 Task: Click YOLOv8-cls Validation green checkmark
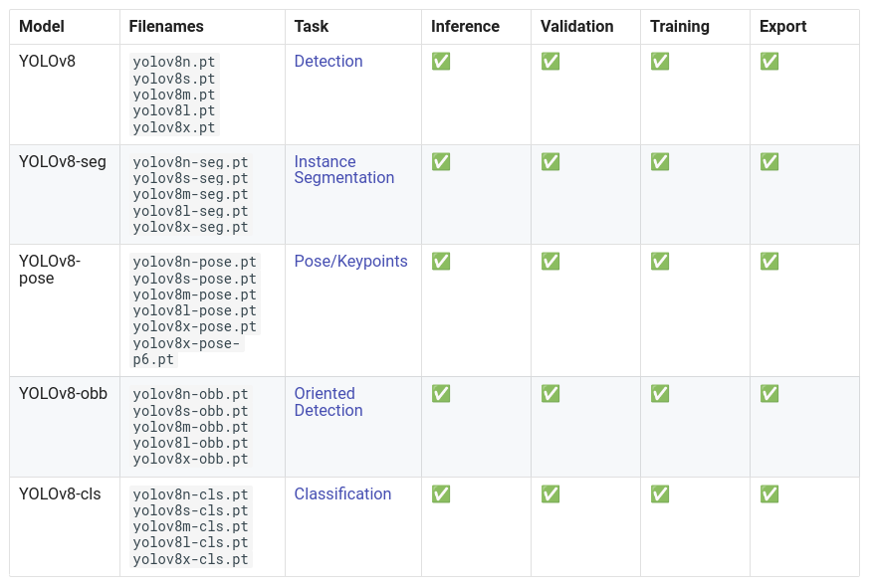point(550,494)
